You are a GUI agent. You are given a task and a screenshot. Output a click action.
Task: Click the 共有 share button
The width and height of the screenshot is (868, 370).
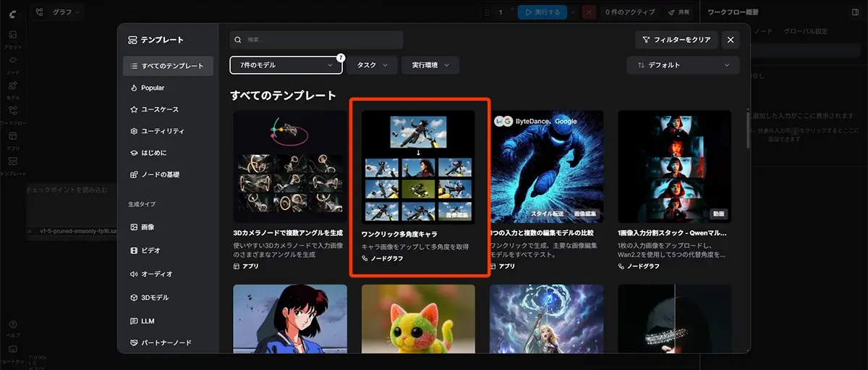point(678,12)
